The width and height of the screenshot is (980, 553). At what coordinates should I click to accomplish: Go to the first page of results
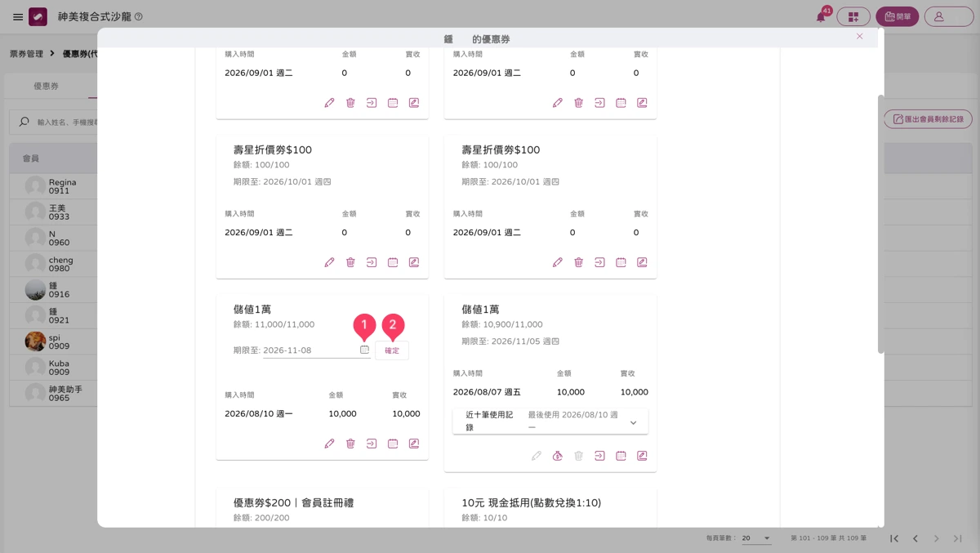click(894, 538)
